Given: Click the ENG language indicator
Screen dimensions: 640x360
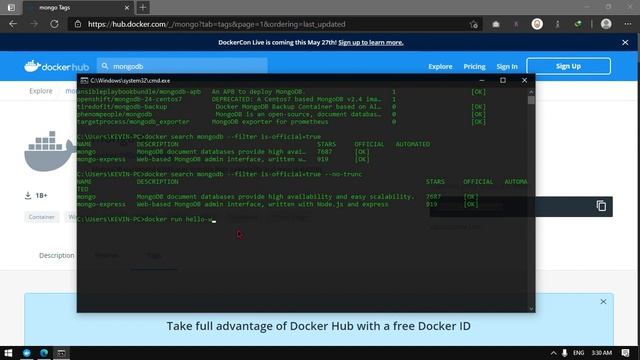Looking at the screenshot, I should (x=578, y=353).
